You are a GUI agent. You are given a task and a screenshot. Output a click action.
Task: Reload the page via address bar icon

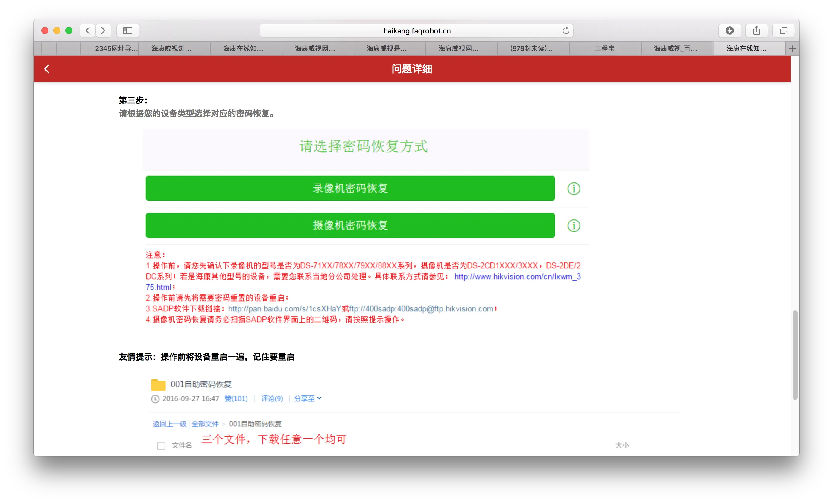566,31
